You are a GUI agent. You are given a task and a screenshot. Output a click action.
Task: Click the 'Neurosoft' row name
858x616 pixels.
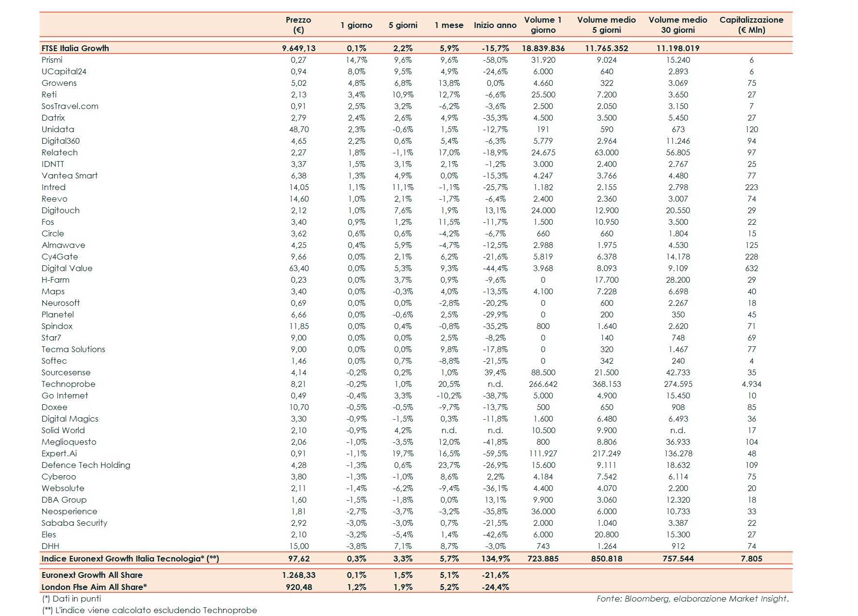point(61,303)
